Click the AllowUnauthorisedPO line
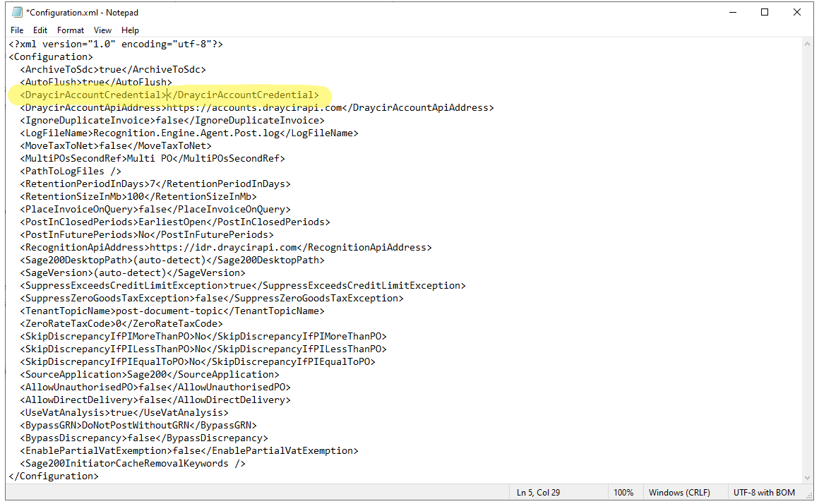Image resolution: width=819 pixels, height=504 pixels. 155,387
